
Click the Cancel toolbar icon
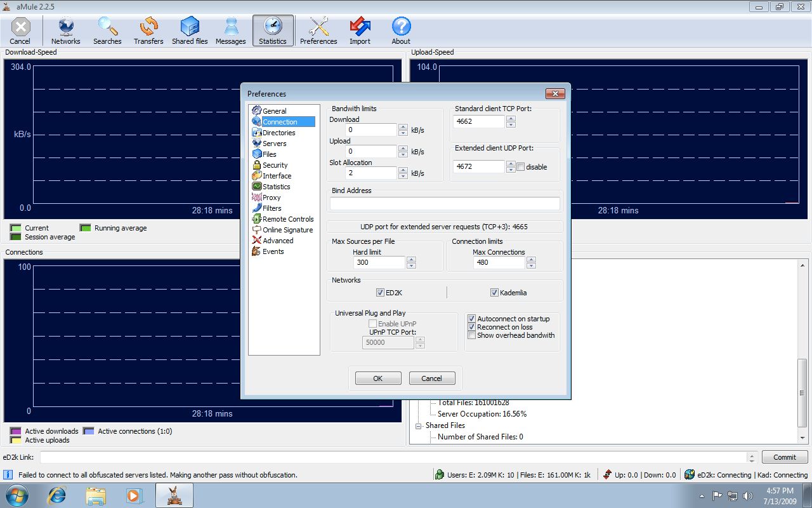pos(20,30)
